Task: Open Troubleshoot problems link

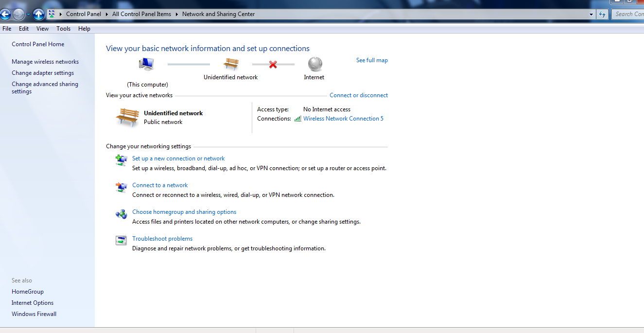Action: (x=162, y=239)
